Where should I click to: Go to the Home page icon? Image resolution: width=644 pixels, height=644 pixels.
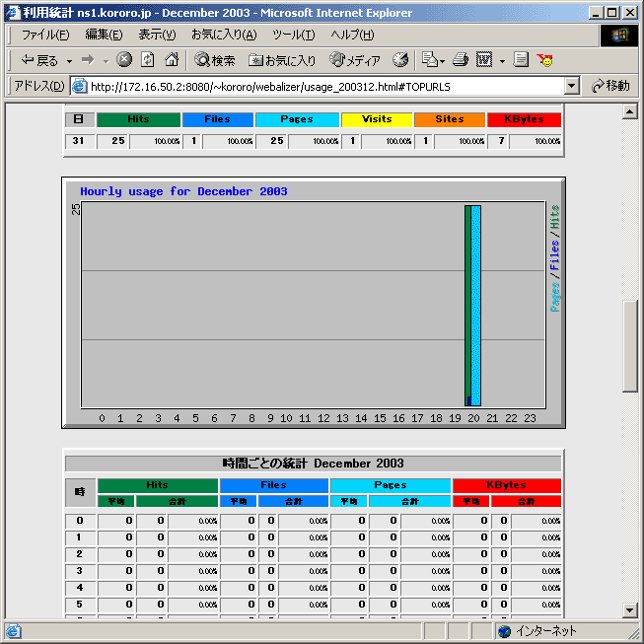172,60
